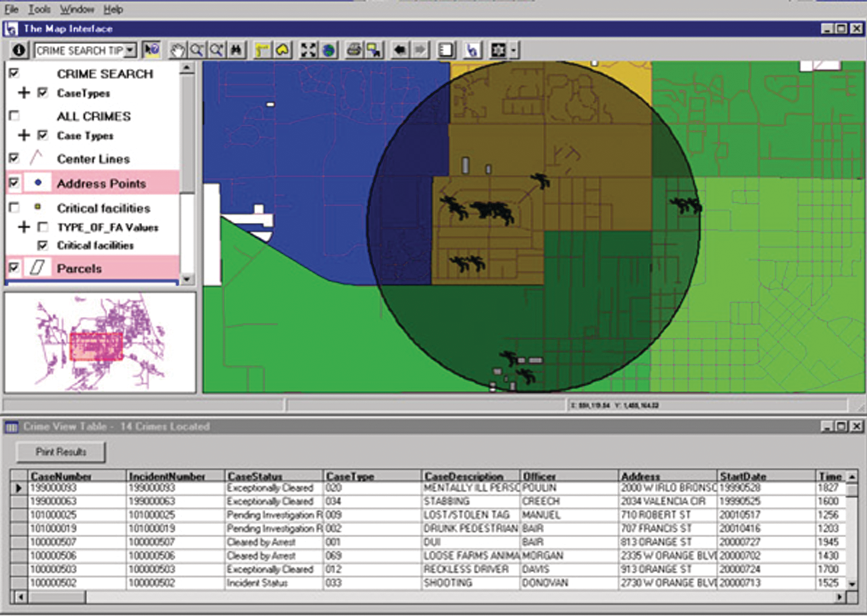The width and height of the screenshot is (867, 616).
Task: Open the Window menu
Action: coord(77,9)
